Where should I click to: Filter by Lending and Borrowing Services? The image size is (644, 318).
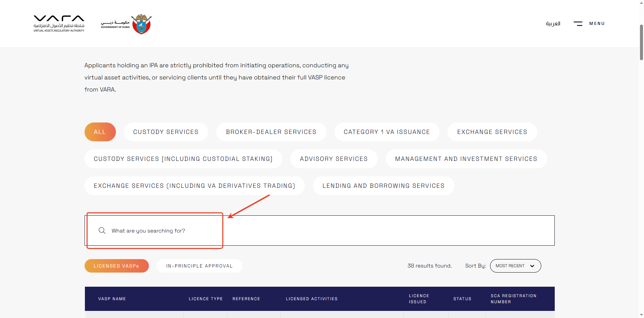click(x=383, y=186)
